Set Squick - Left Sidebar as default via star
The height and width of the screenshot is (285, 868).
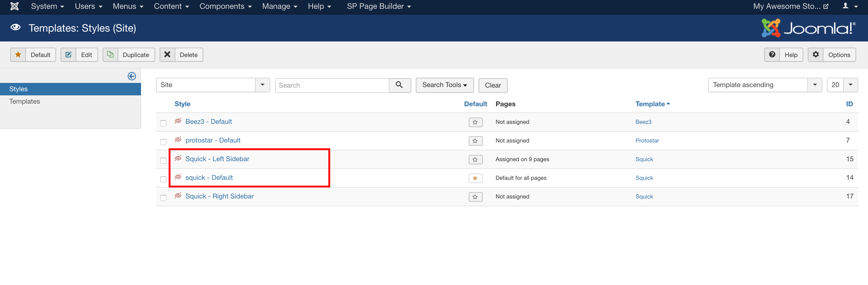point(475,159)
